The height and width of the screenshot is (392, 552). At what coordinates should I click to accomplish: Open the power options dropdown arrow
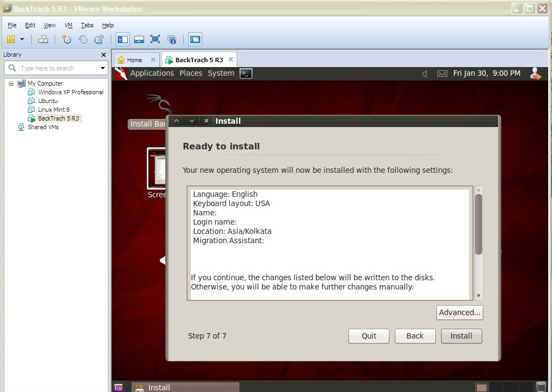(x=22, y=39)
